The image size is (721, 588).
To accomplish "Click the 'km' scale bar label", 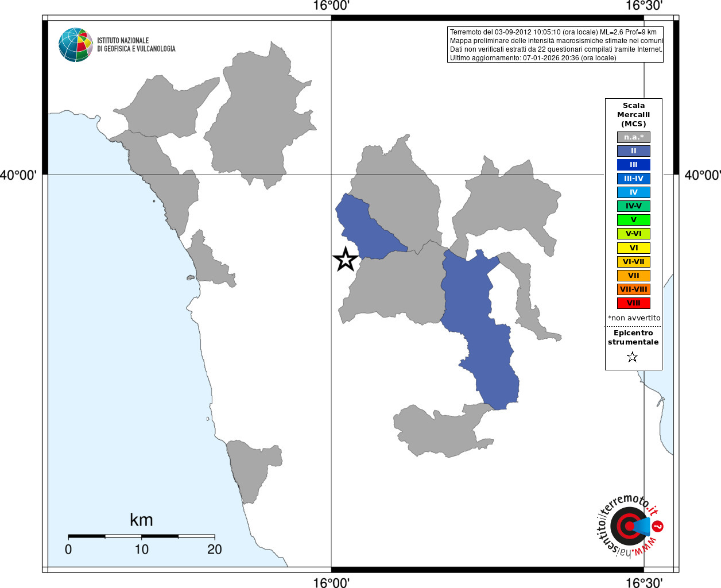I will click(x=141, y=520).
